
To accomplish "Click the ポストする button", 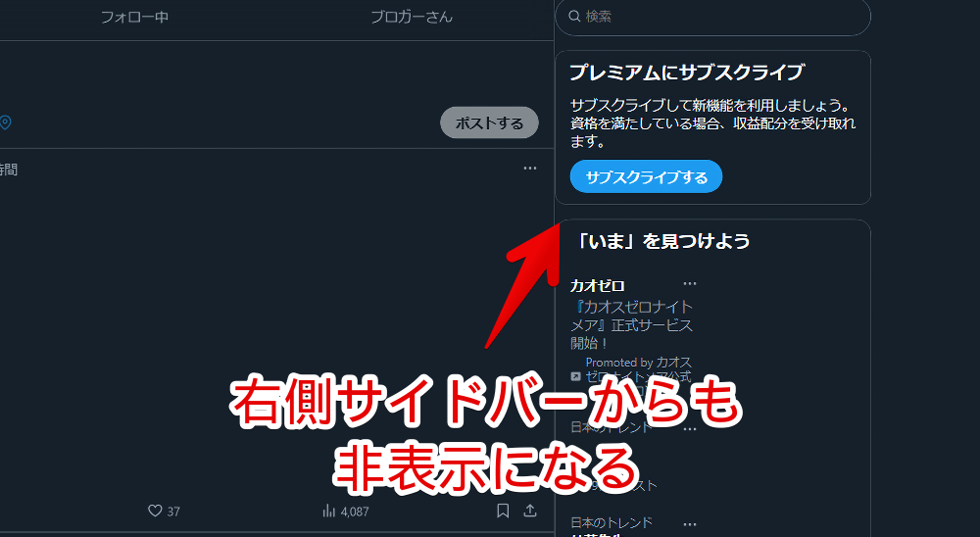I will click(x=489, y=122).
